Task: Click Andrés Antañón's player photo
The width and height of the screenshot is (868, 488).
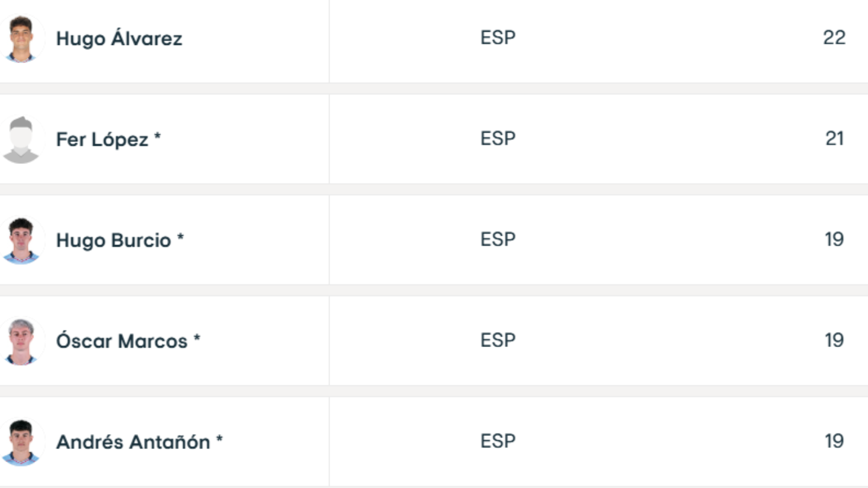Action: pyautogui.click(x=21, y=442)
